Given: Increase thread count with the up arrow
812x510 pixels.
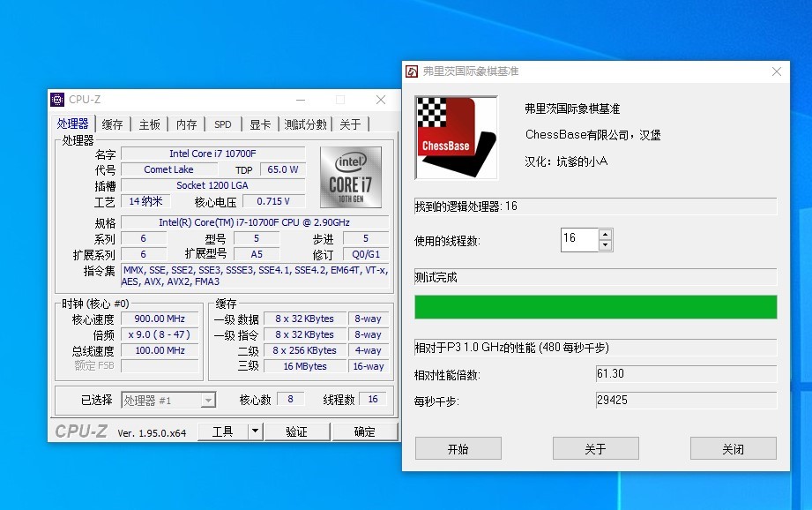Looking at the screenshot, I should coord(606,235).
